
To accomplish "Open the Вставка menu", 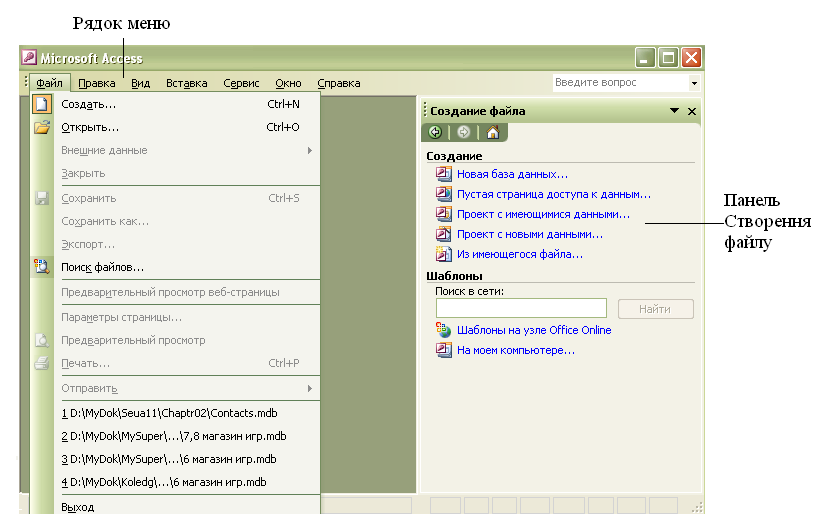I will click(186, 83).
